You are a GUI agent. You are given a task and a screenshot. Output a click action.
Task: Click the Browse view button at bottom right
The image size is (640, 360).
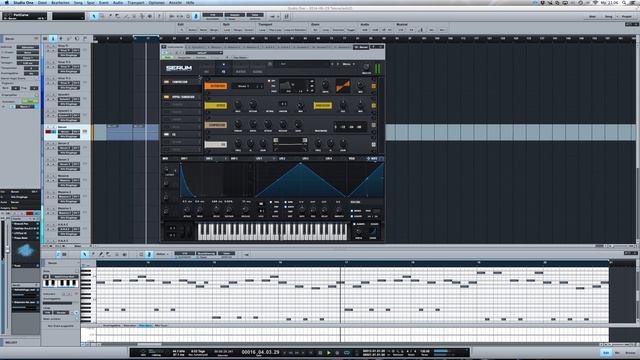(630, 353)
